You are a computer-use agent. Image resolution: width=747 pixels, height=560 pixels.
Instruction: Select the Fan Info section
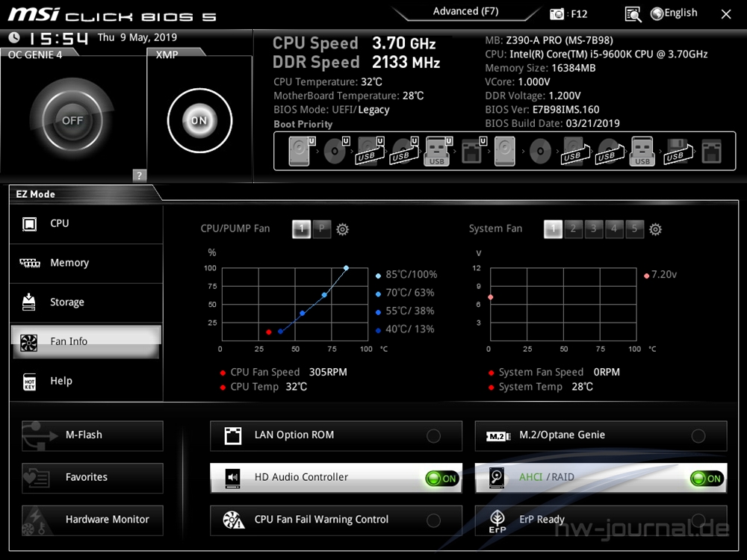click(86, 341)
